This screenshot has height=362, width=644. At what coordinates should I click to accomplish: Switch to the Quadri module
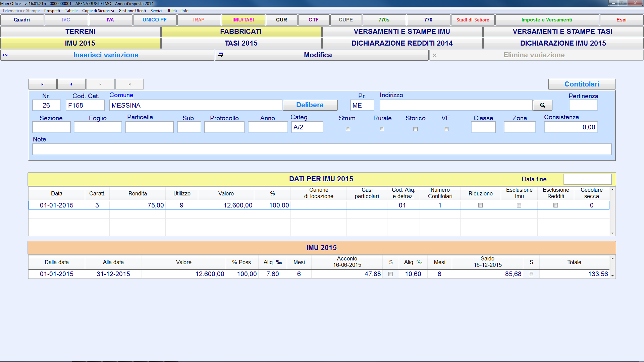22,20
